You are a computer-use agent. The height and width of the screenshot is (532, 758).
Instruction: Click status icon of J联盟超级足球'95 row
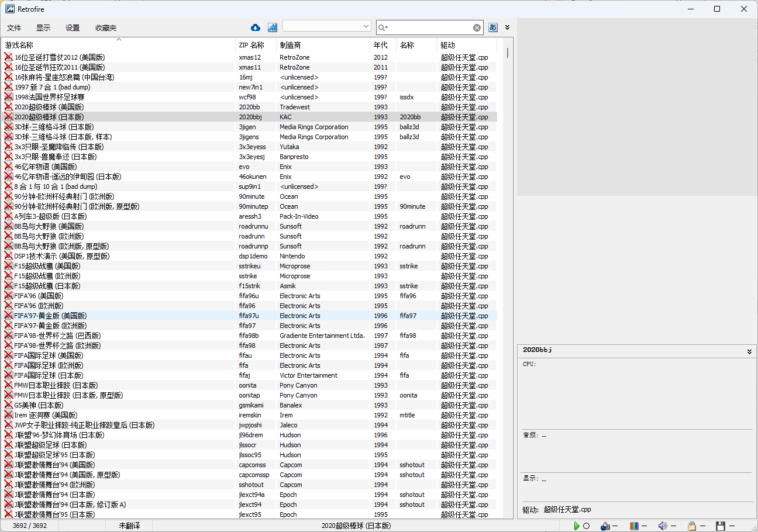click(x=9, y=455)
